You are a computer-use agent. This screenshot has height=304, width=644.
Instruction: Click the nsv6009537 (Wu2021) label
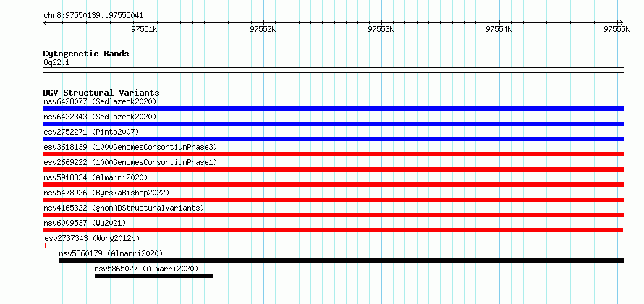pos(85,223)
